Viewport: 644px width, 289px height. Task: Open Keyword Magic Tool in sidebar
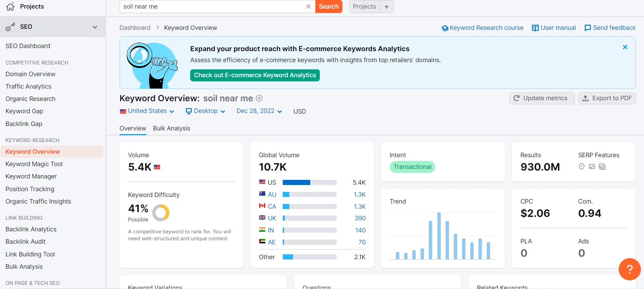[x=34, y=164]
